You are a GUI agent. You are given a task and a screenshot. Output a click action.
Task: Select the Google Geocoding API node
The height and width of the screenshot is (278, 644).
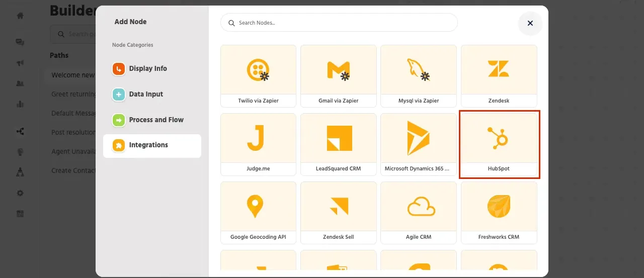pos(258,213)
